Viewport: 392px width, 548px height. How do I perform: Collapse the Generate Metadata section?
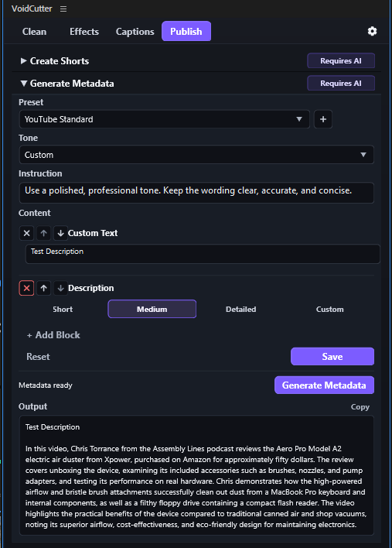pos(67,84)
